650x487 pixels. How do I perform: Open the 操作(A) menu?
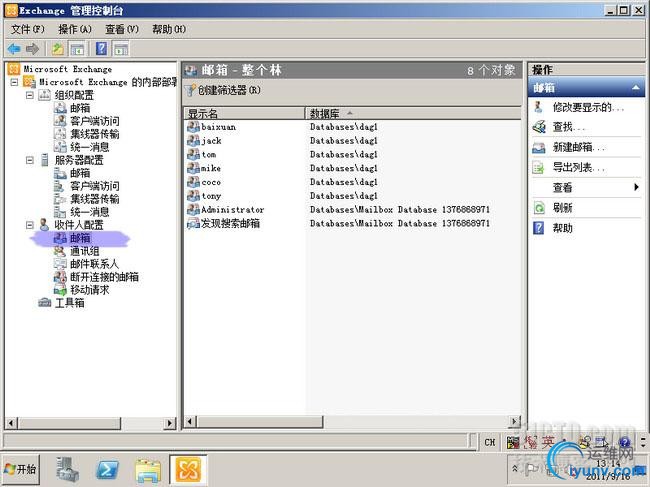click(75, 29)
